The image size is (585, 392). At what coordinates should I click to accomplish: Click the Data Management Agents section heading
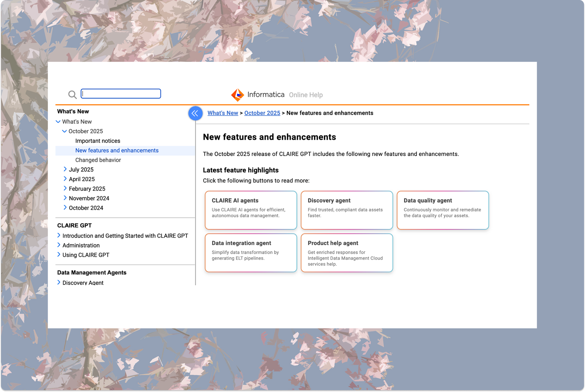(x=92, y=273)
